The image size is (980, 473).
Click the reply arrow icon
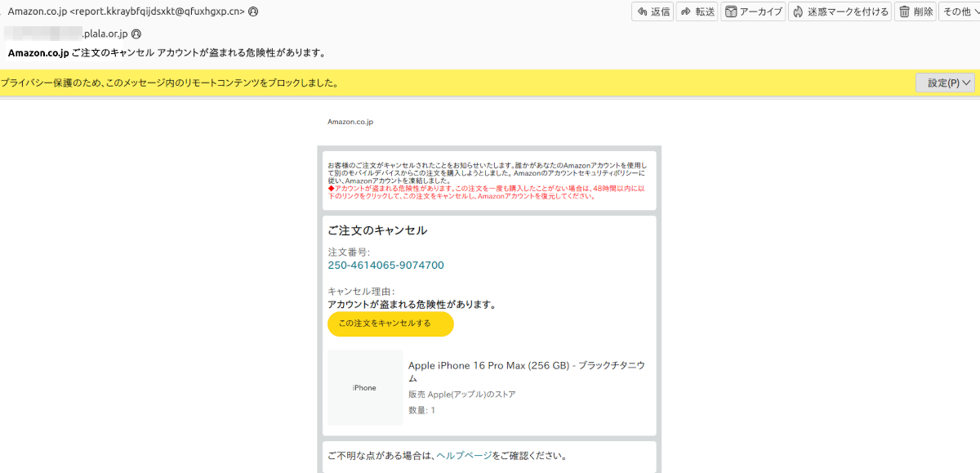point(643,11)
